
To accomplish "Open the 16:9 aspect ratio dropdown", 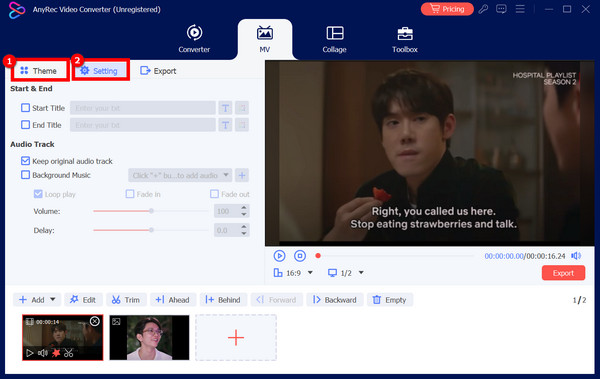I will point(293,273).
